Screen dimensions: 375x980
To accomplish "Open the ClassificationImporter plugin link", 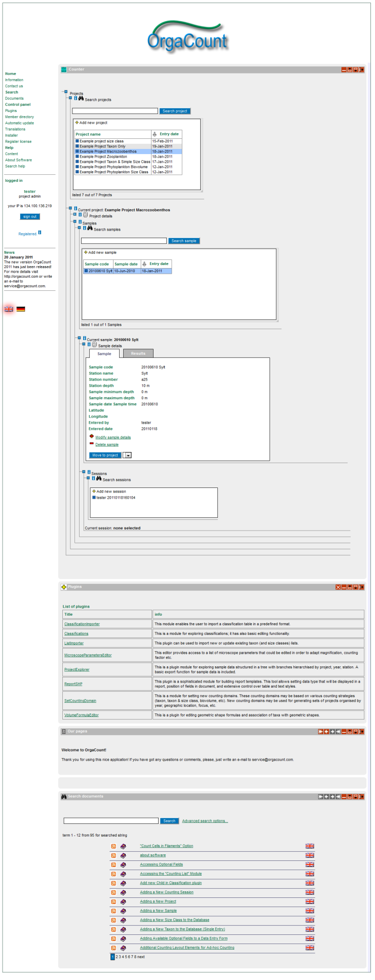I will [82, 624].
